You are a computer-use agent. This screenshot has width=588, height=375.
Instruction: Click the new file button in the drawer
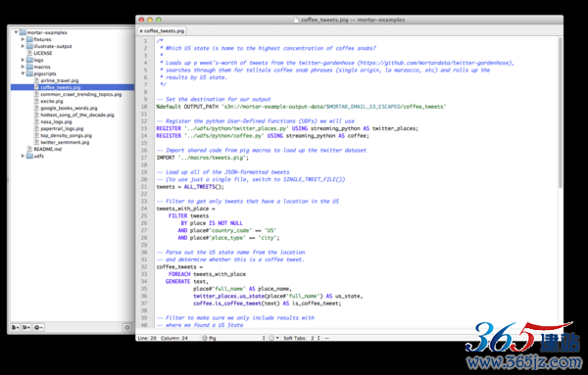pyautogui.click(x=16, y=327)
